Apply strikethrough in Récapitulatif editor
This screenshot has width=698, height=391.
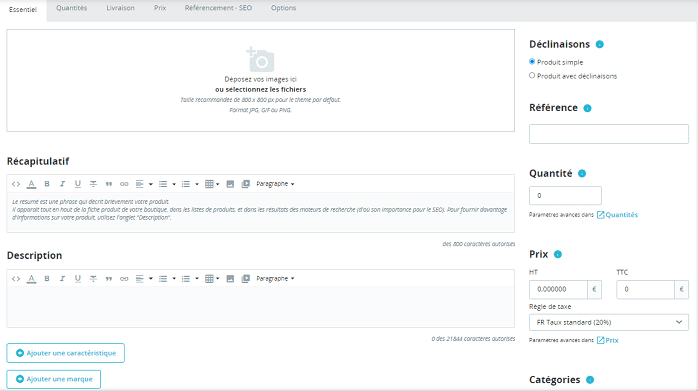click(93, 184)
